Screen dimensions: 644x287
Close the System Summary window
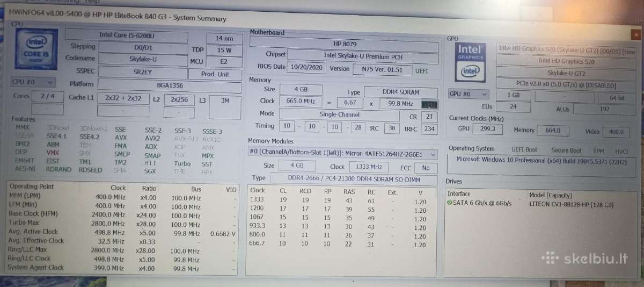(636, 34)
